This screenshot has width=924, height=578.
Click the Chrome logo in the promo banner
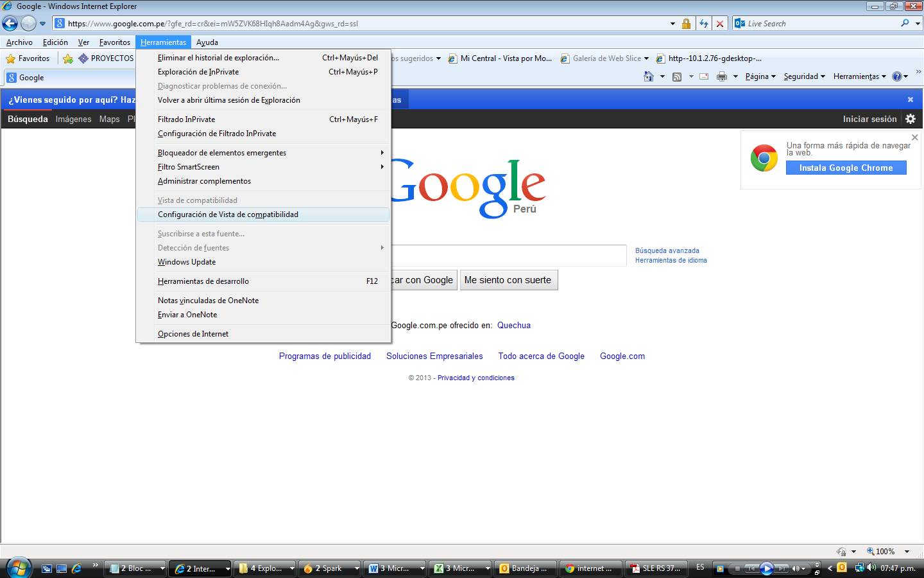[764, 156]
